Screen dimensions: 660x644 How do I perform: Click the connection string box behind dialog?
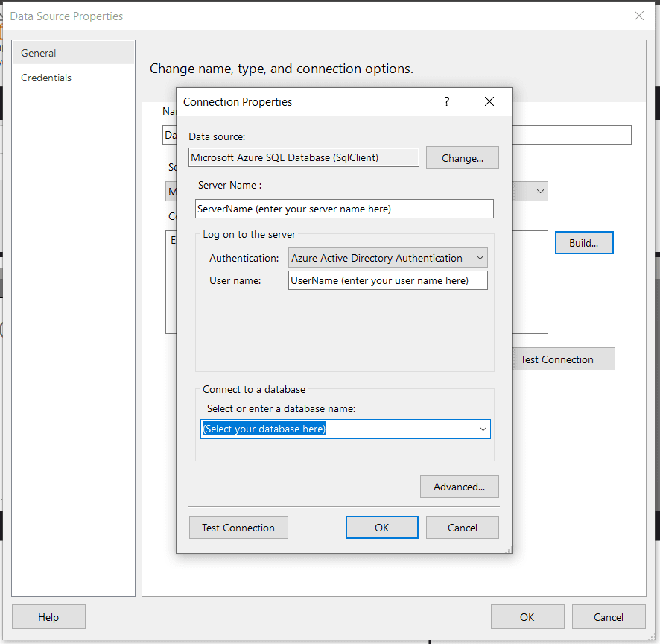pyautogui.click(x=530, y=282)
